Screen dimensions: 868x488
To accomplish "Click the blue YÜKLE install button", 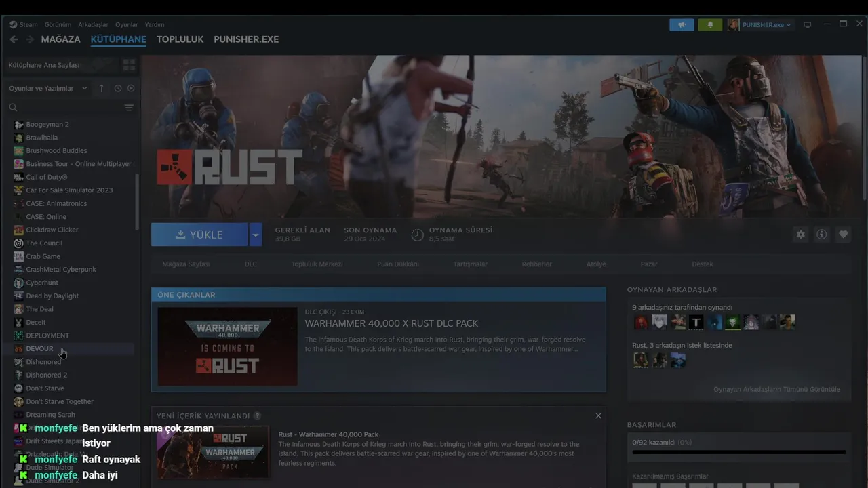I will tap(199, 235).
